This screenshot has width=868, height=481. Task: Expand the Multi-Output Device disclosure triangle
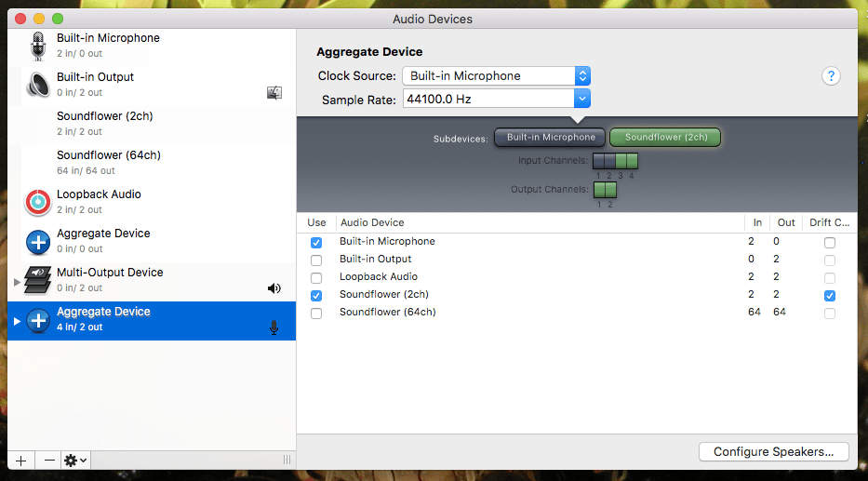coord(17,282)
